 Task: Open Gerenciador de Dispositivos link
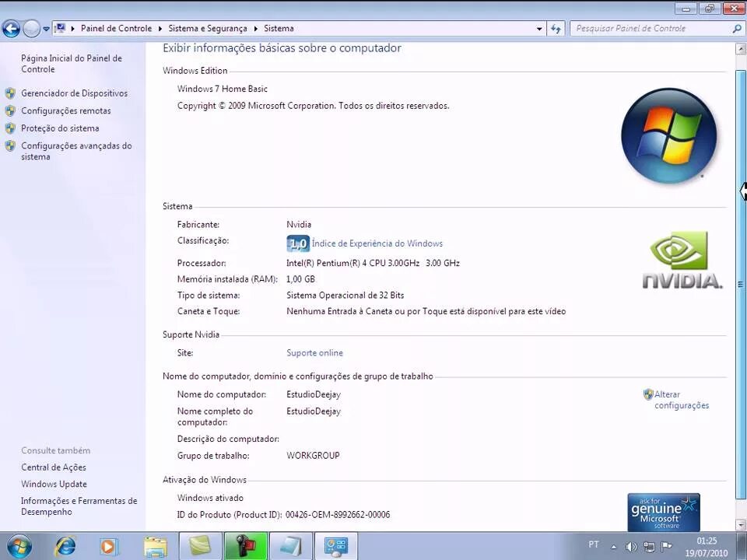coord(75,93)
